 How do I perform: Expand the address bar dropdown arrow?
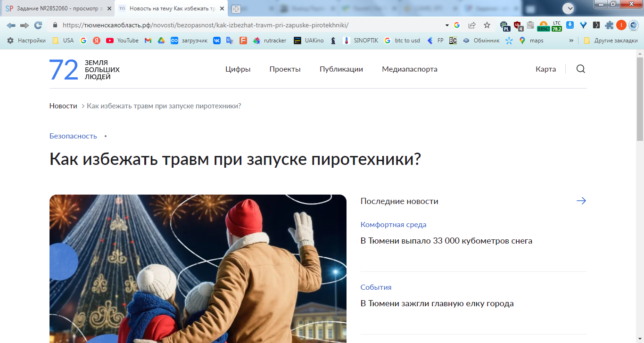pos(447,25)
